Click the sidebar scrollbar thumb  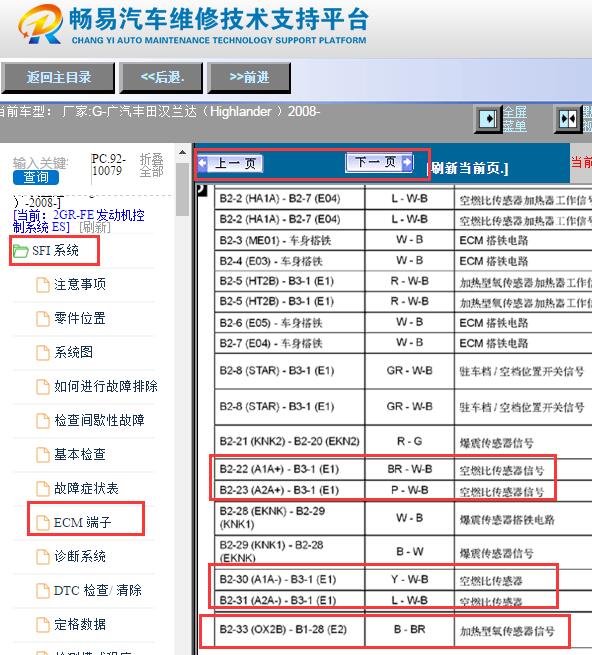click(x=183, y=190)
